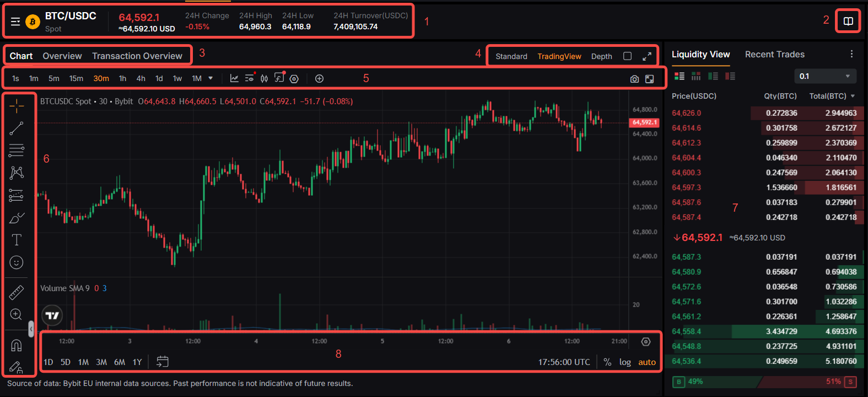Viewport: 868px width, 397px height.
Task: Tick the checkbox beside Depth
Action: coord(627,56)
